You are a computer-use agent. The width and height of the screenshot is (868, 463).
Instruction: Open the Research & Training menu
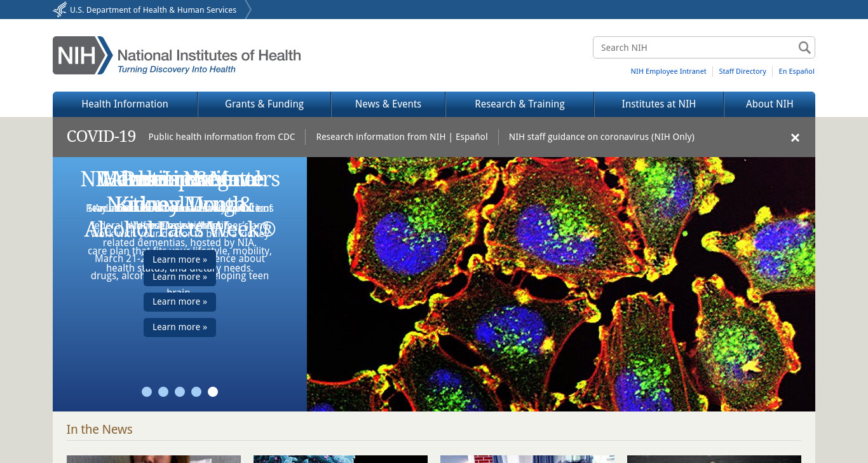(520, 104)
